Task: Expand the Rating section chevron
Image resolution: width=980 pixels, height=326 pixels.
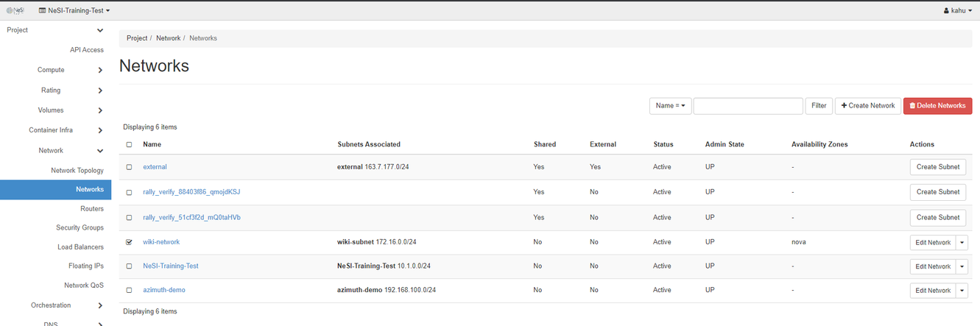Action: coord(100,91)
